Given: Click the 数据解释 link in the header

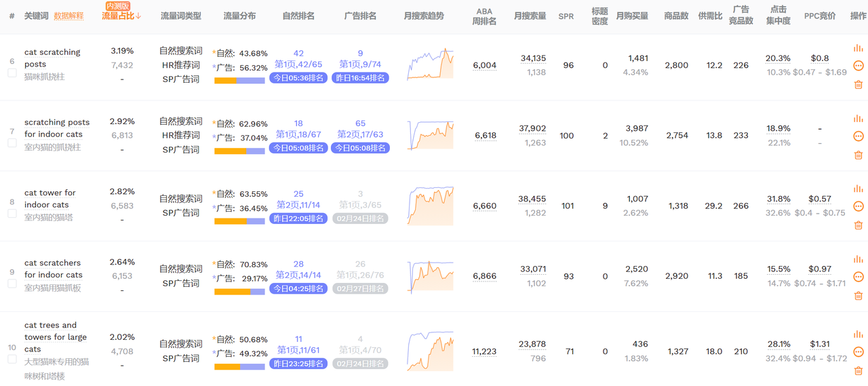Looking at the screenshot, I should point(68,16).
